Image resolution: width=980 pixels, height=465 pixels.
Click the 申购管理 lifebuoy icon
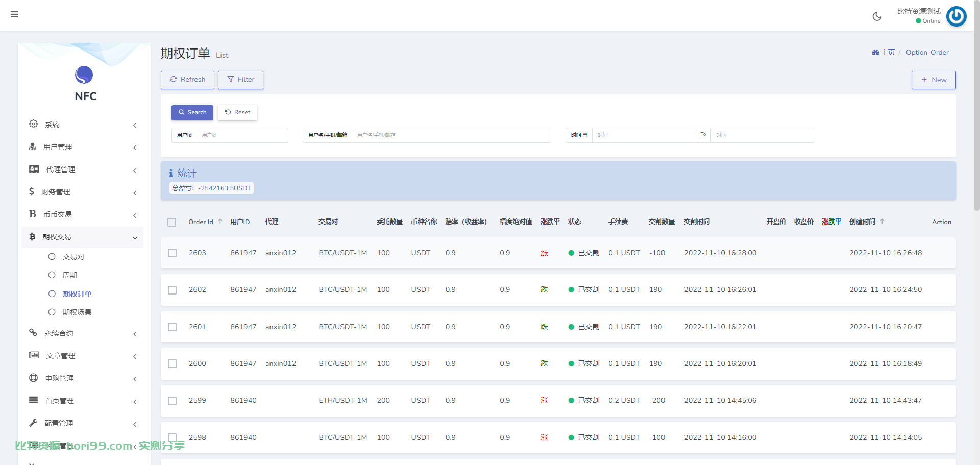click(x=34, y=378)
